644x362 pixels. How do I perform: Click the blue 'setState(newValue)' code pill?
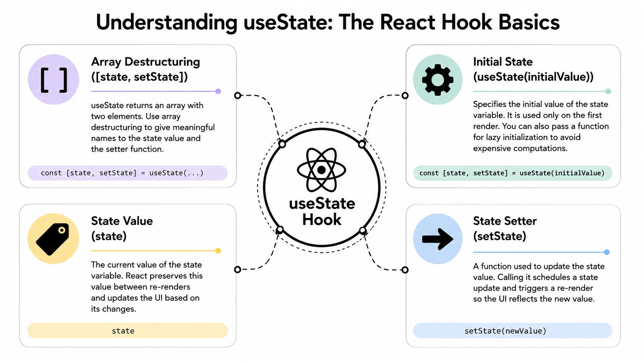click(x=512, y=331)
